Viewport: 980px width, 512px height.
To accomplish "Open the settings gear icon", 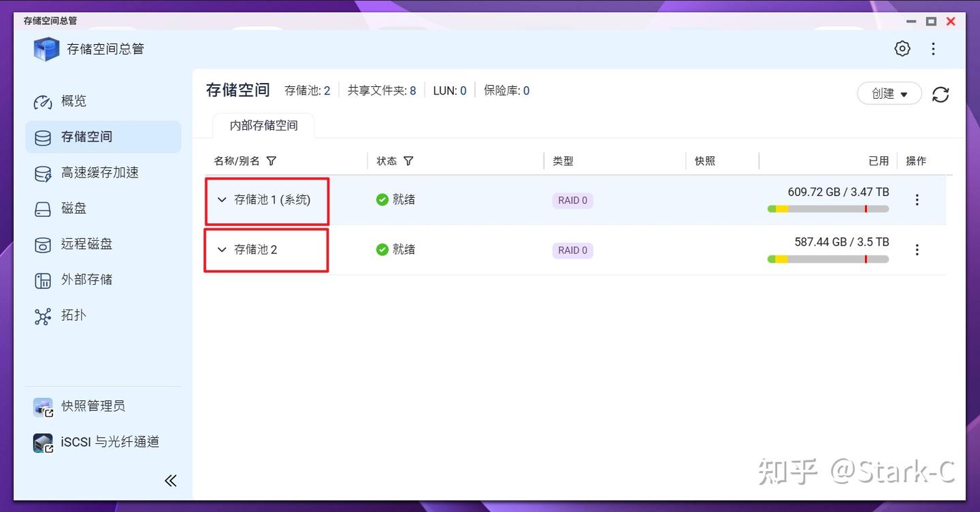I will (x=902, y=48).
